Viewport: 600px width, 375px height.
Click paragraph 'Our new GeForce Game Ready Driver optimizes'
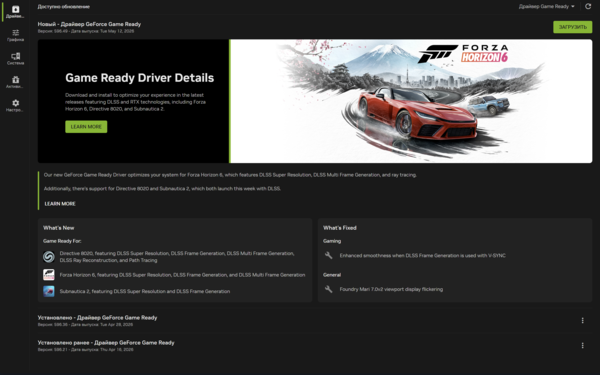[x=230, y=175]
